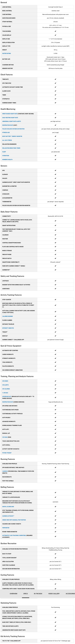
Task: Click the Fitness Age link
Action: coord(6,133)
